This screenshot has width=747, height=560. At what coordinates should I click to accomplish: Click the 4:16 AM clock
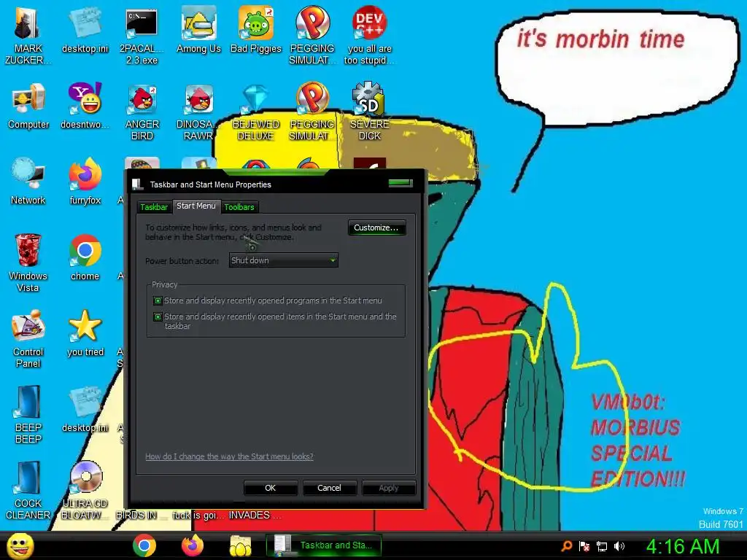pos(683,547)
